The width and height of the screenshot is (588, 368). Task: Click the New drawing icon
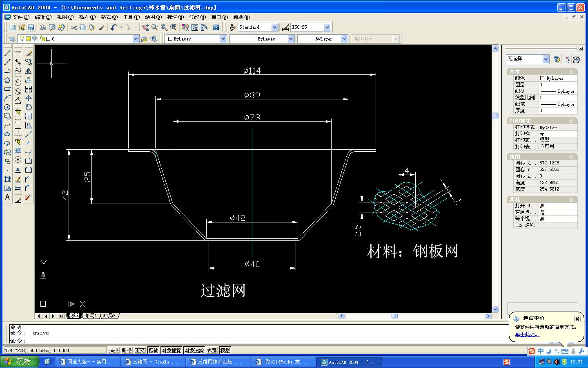click(x=12, y=27)
